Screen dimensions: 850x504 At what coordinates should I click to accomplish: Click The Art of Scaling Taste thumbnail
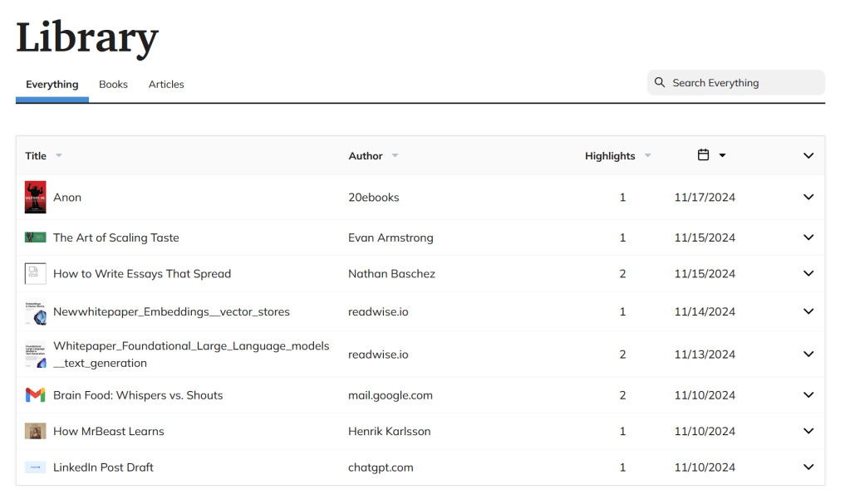point(35,237)
